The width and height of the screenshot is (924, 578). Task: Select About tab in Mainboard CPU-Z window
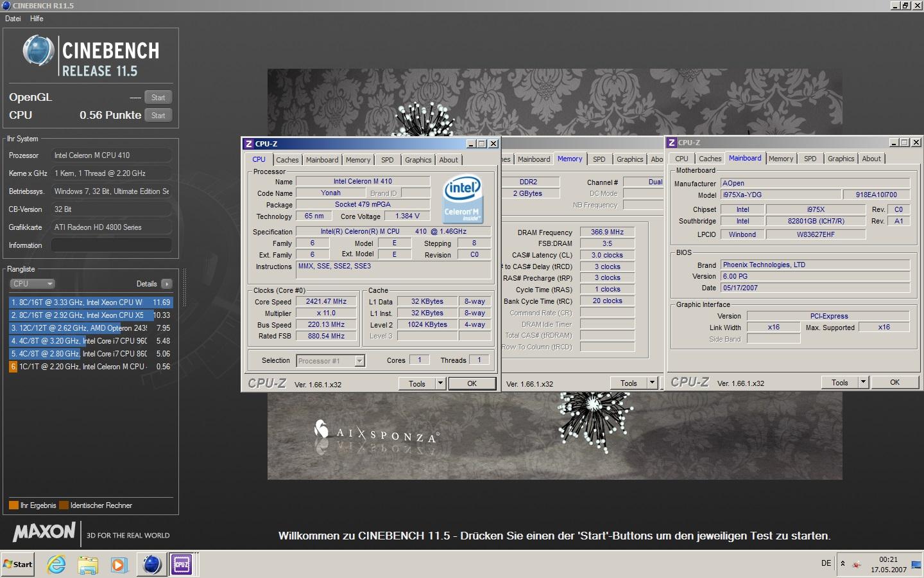coord(871,159)
